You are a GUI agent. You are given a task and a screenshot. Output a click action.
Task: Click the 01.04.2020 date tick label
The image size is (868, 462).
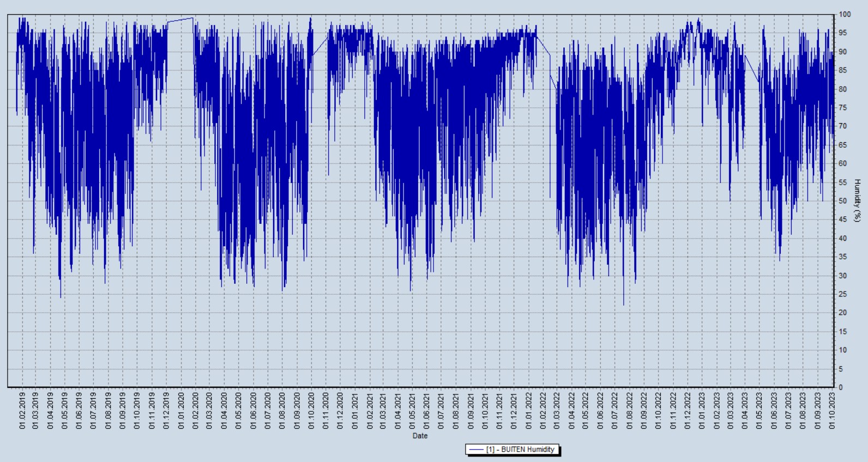click(x=224, y=410)
